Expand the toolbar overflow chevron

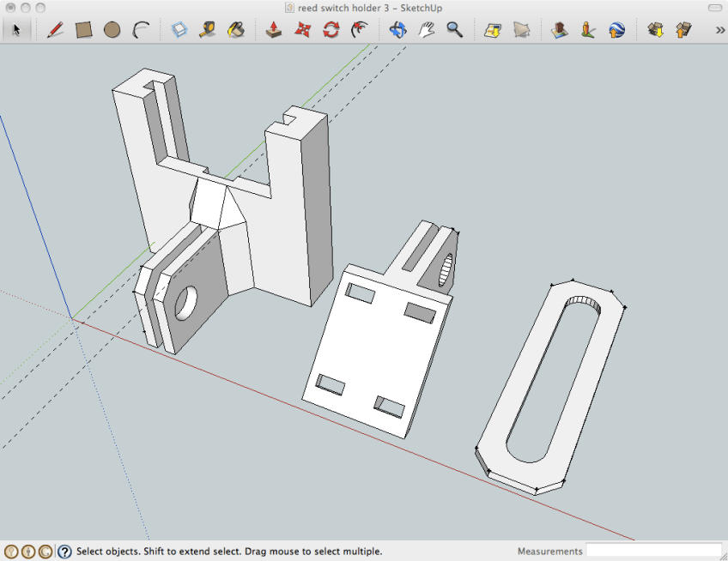click(x=719, y=30)
